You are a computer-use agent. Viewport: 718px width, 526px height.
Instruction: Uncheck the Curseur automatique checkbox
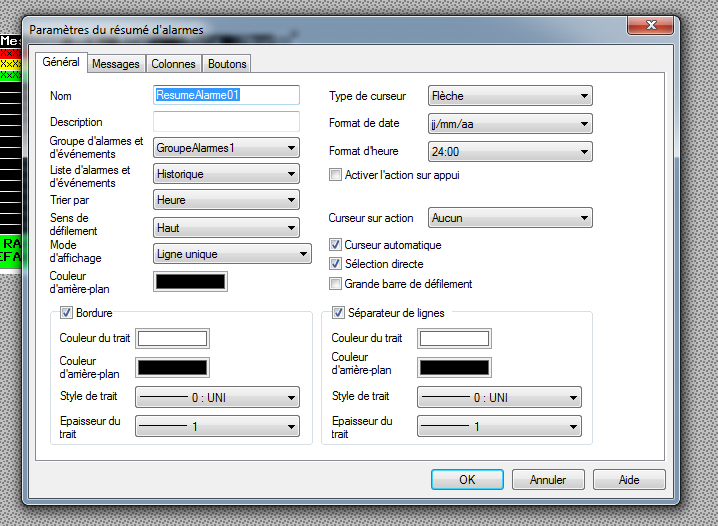pyautogui.click(x=336, y=245)
